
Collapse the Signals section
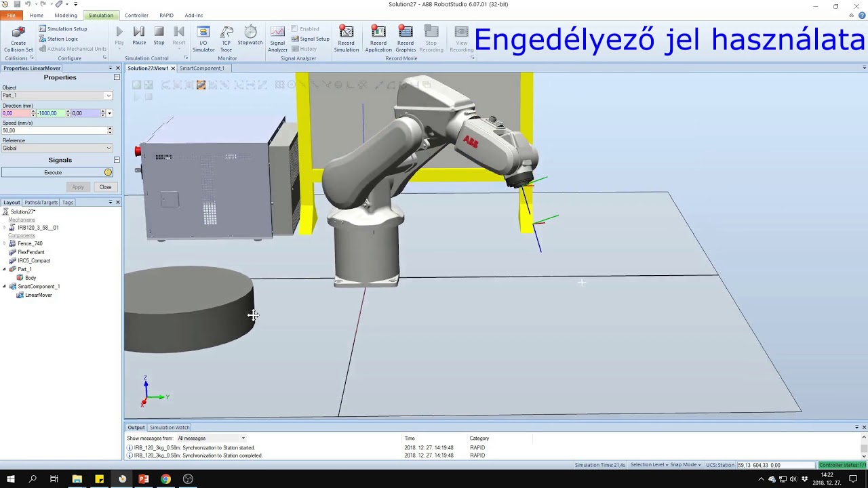(x=117, y=160)
